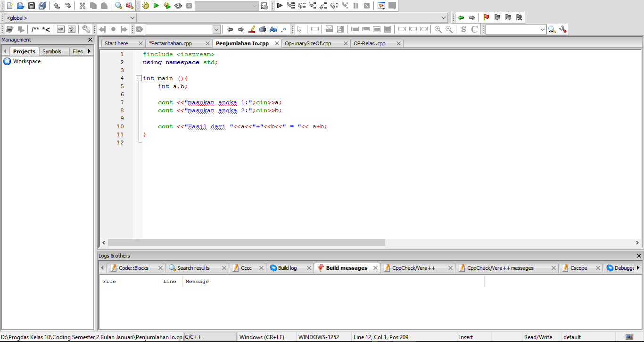Screen dimensions: 644x342
Task: Toggle a bookmark on the current line
Action: (x=486, y=17)
